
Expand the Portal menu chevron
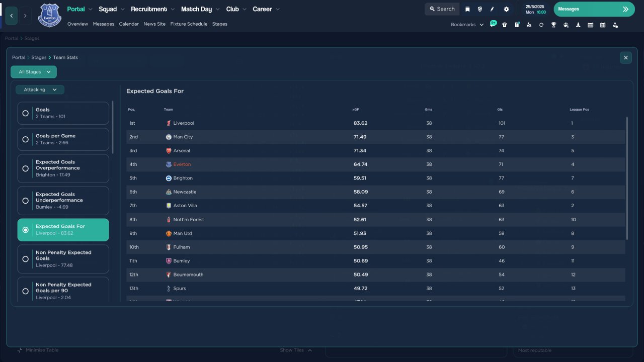91,9
